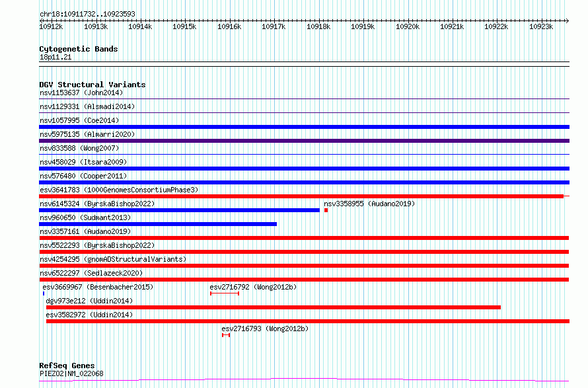The width and height of the screenshot is (588, 388).
Task: Click the chr18:10911732..10923593 region label
Action: point(87,15)
